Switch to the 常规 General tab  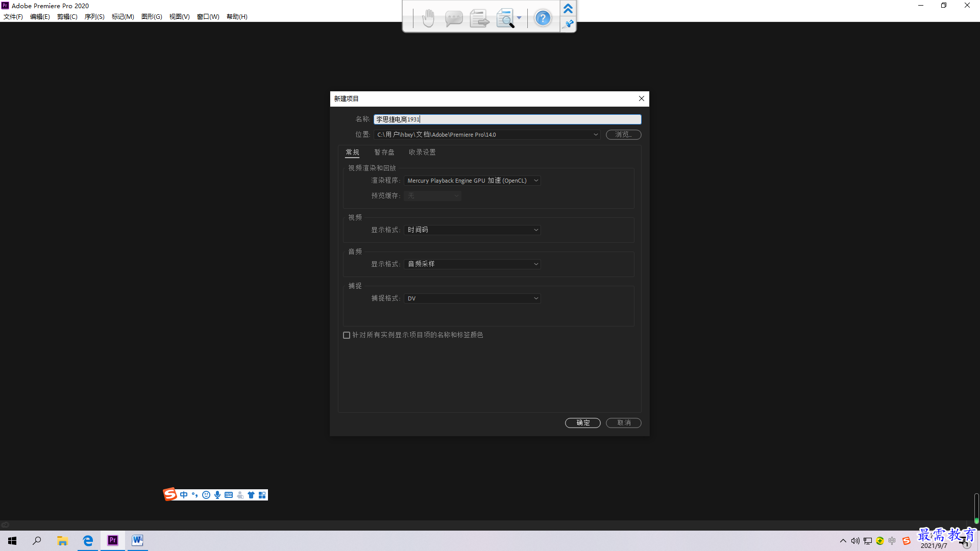pos(352,152)
